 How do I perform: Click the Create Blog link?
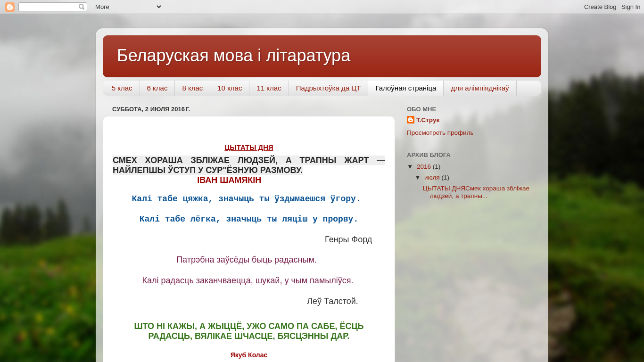point(600,7)
